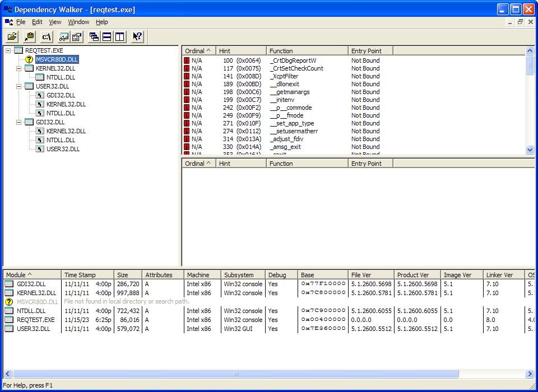Click the red import icon beside _adjust_fdiv
Image resolution: width=538 pixels, height=392 pixels.
pyautogui.click(x=187, y=139)
